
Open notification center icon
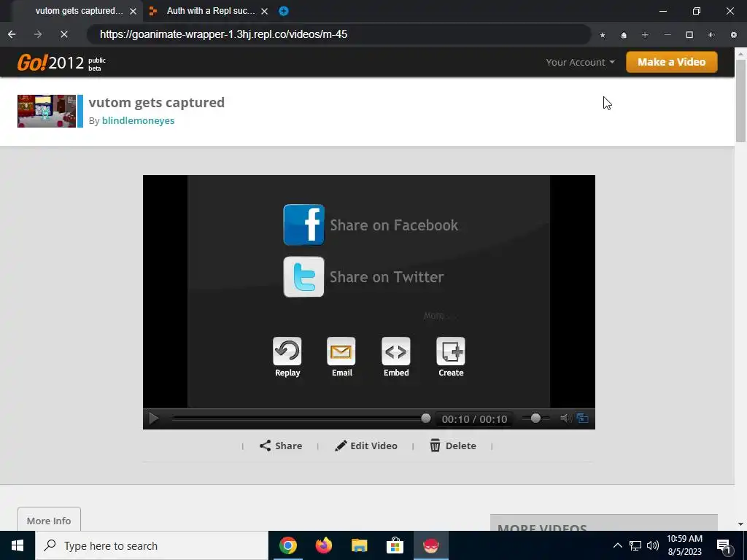coord(724,545)
